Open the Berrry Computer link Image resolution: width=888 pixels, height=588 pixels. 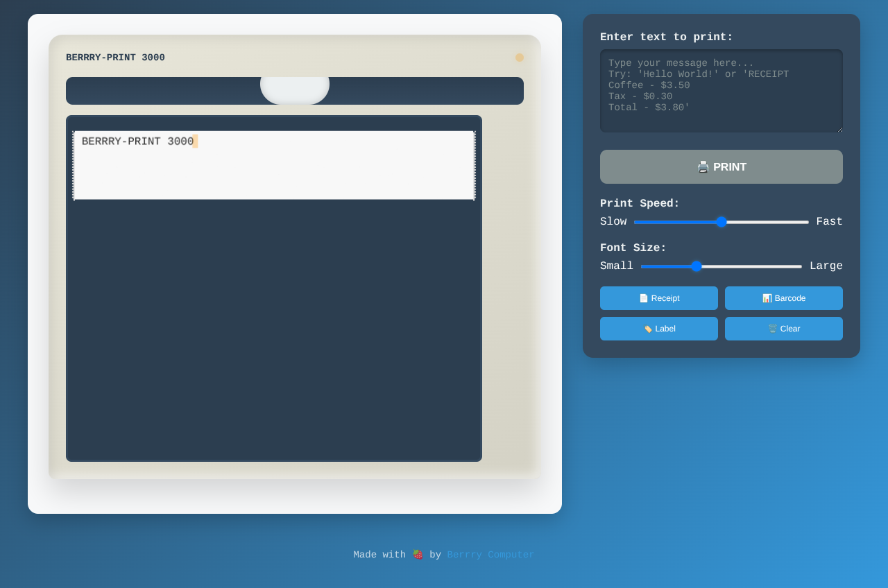click(490, 554)
